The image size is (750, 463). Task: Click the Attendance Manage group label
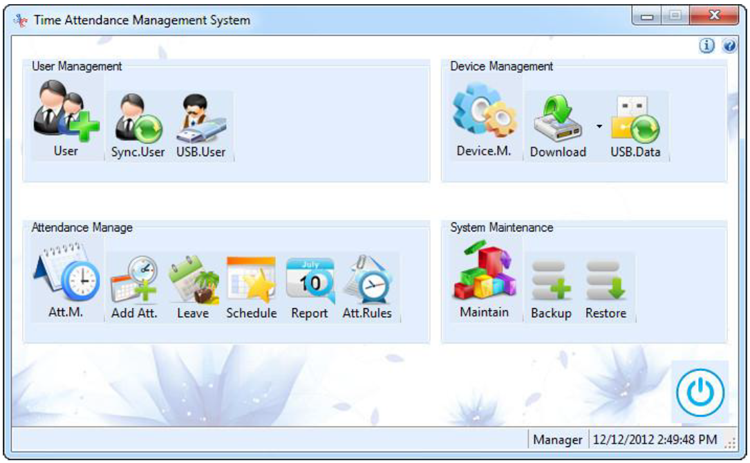coord(82,227)
